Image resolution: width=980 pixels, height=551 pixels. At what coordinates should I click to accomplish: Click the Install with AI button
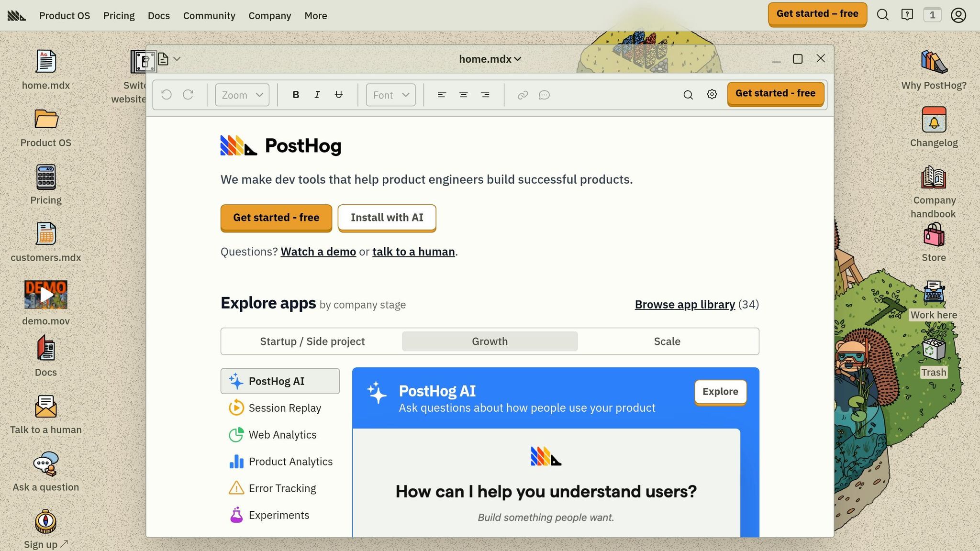click(387, 218)
